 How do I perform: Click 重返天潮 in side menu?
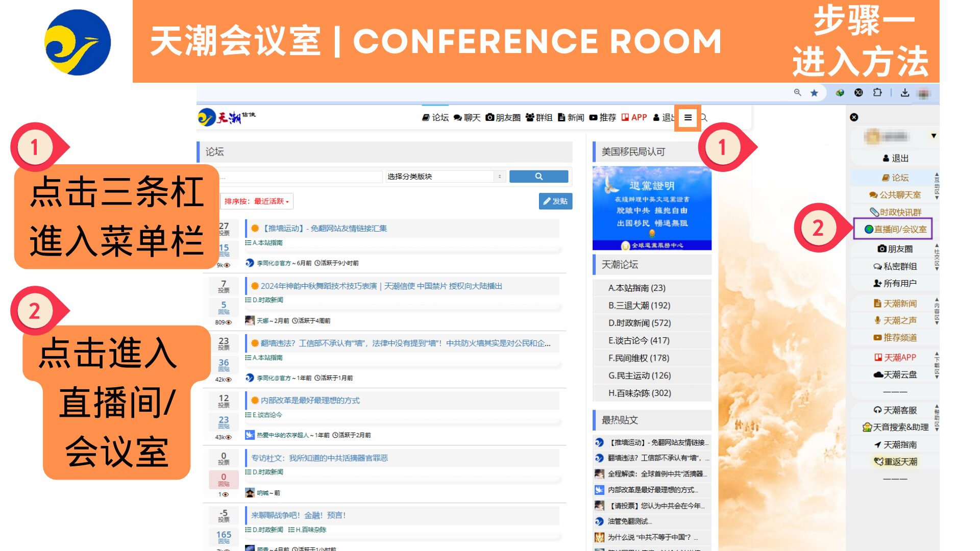pos(895,462)
